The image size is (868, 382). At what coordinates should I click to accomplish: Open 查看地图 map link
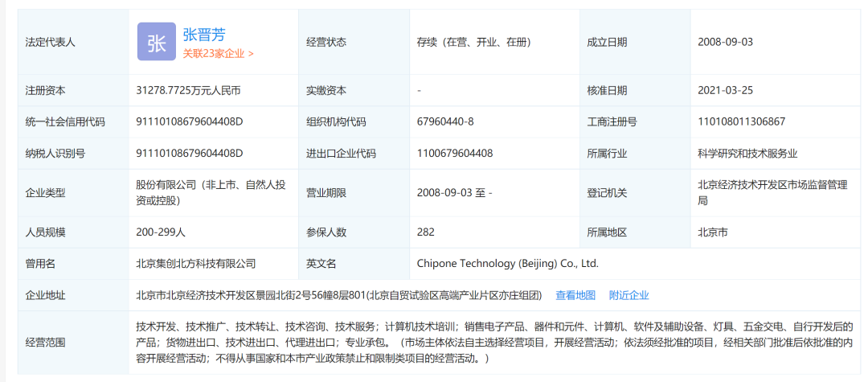[x=575, y=295]
